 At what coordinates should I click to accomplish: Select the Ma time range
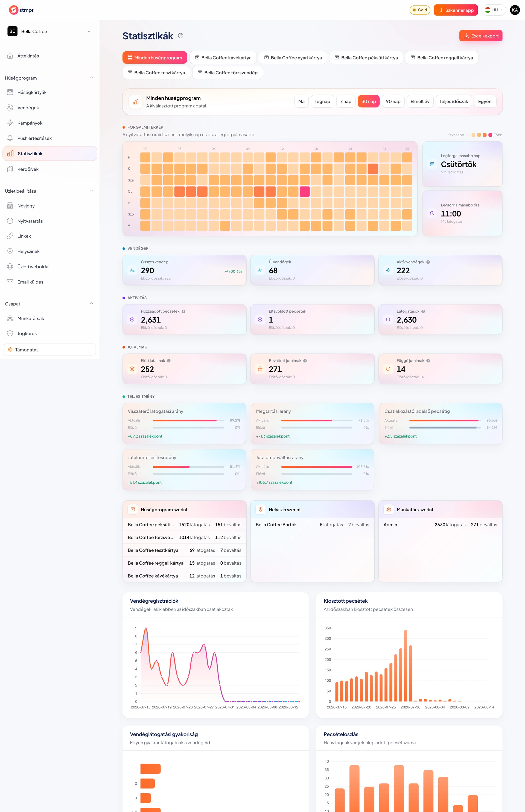tap(301, 102)
